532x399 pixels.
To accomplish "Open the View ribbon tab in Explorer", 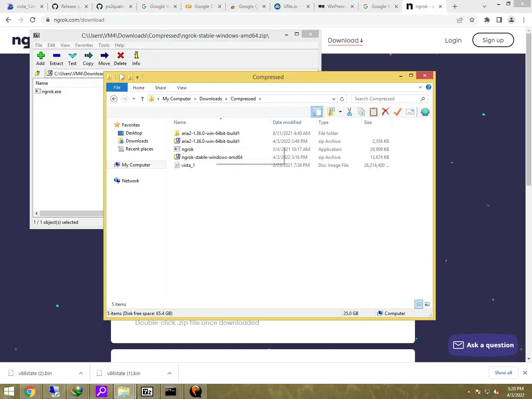I will click(182, 88).
